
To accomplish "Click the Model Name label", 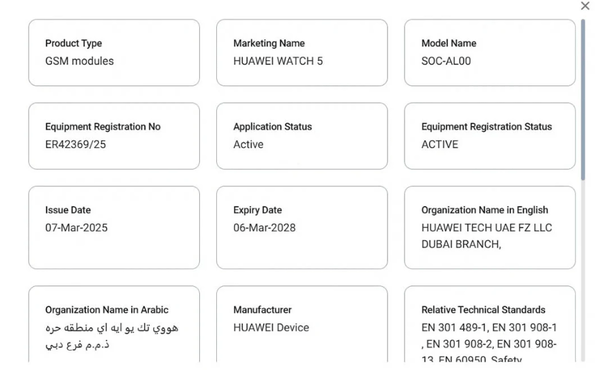I will point(449,43).
